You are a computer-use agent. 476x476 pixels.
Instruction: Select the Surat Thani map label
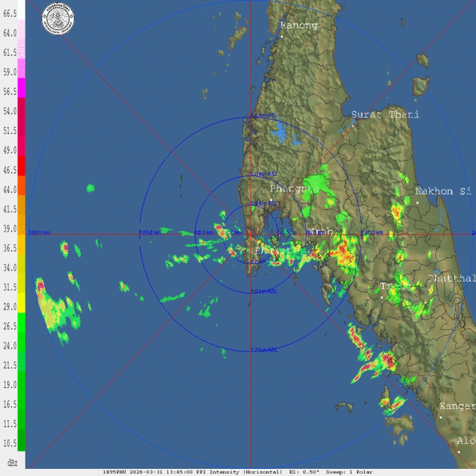tap(384, 114)
